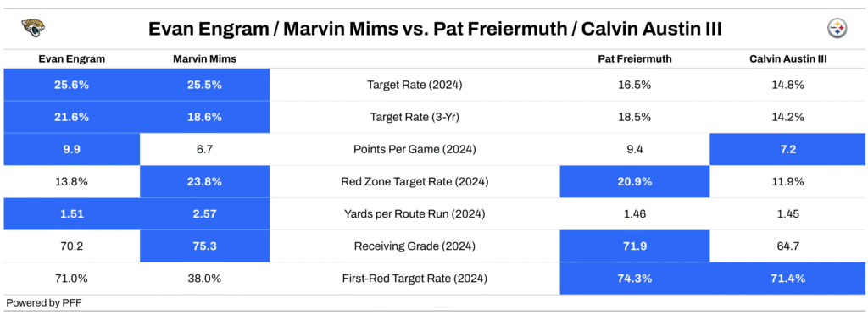
Task: Click the Powered by PFF credit
Action: pos(44,303)
